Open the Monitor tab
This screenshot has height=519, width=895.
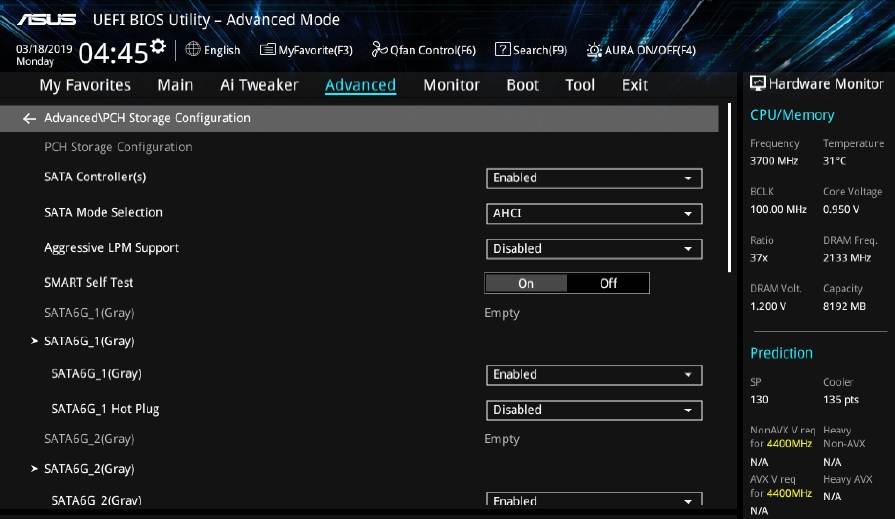(451, 85)
